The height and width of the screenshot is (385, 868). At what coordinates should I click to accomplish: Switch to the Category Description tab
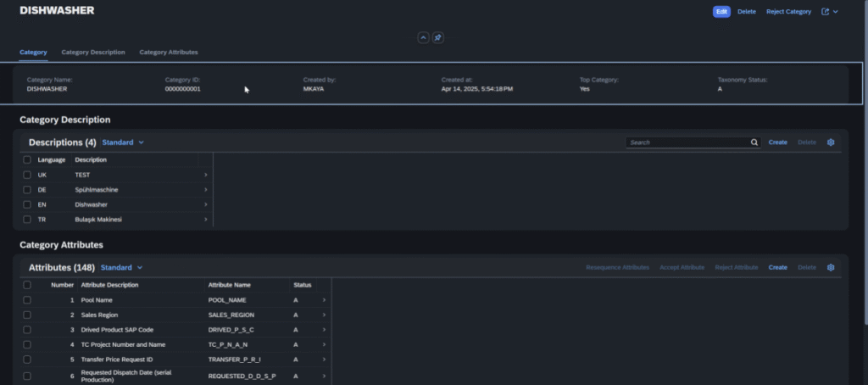coord(93,53)
